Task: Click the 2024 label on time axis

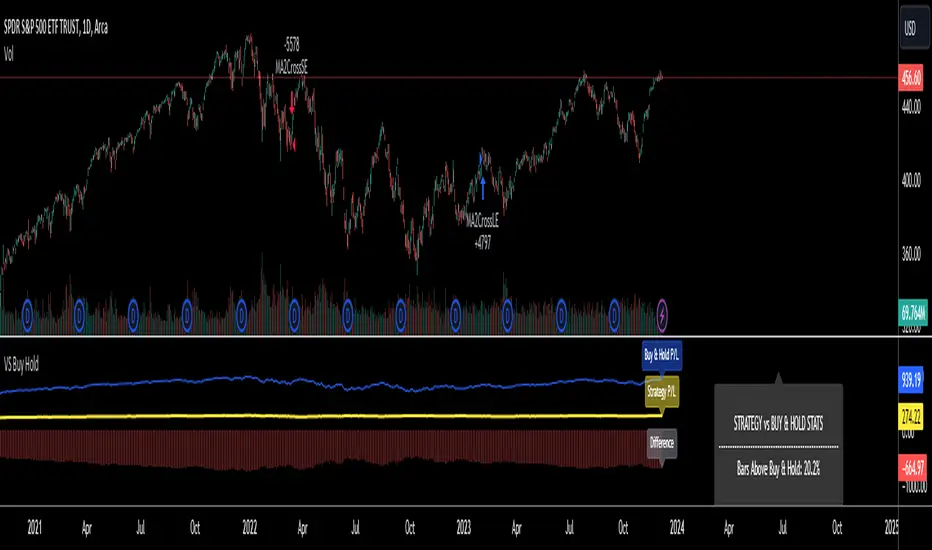Action: click(676, 527)
